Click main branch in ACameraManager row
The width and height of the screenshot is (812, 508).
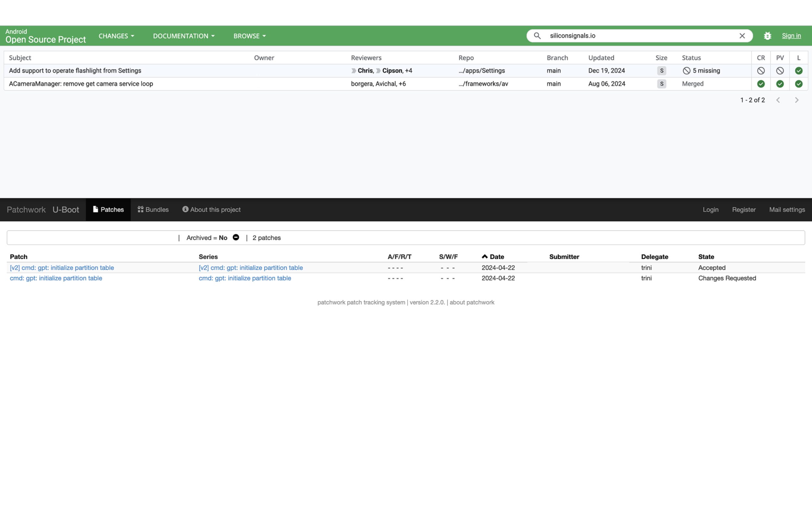553,84
